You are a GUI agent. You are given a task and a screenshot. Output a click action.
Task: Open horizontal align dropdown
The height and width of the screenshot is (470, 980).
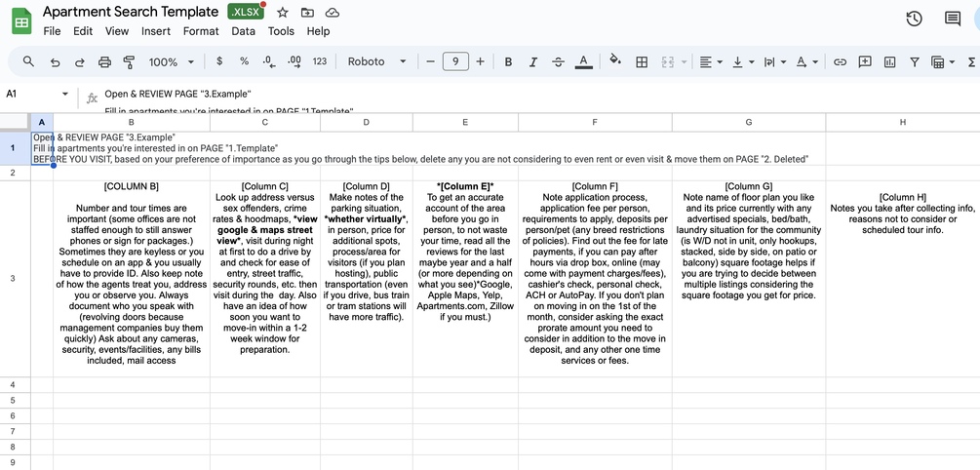pos(711,61)
